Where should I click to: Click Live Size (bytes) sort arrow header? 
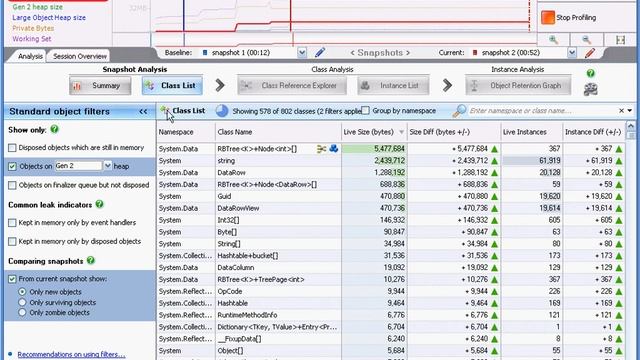tap(401, 132)
